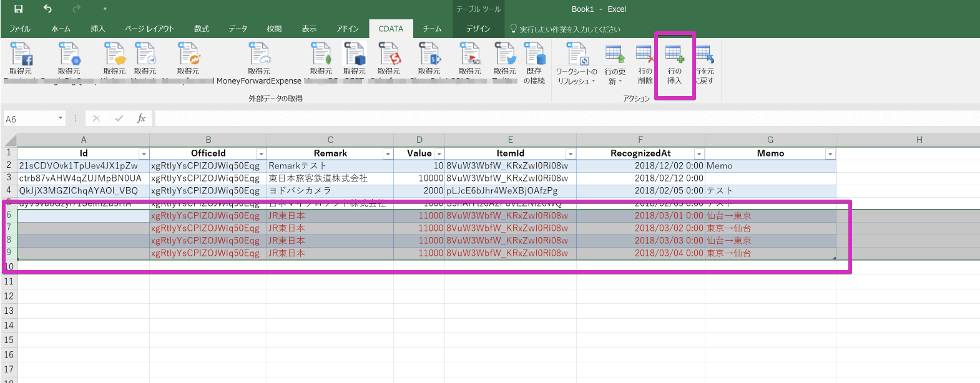Open the デザイン table tools tab
Image resolution: width=980 pixels, height=383 pixels.
(478, 29)
